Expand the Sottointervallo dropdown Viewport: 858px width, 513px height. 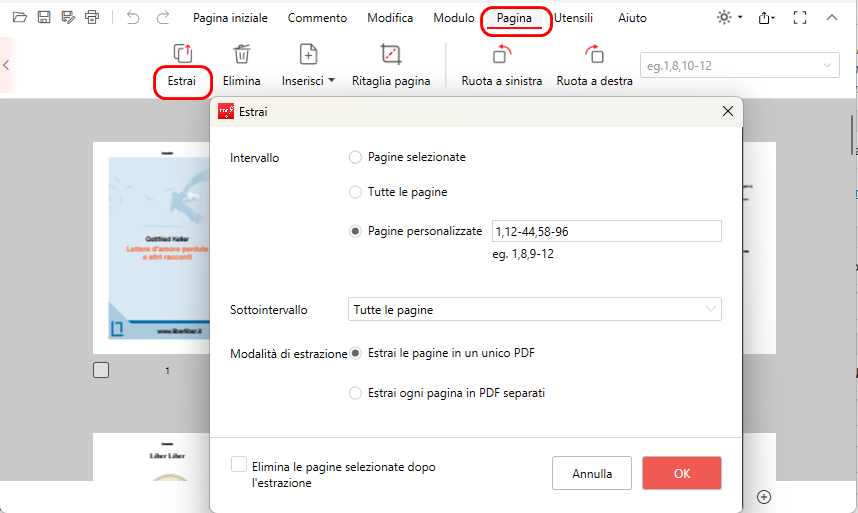tap(535, 310)
